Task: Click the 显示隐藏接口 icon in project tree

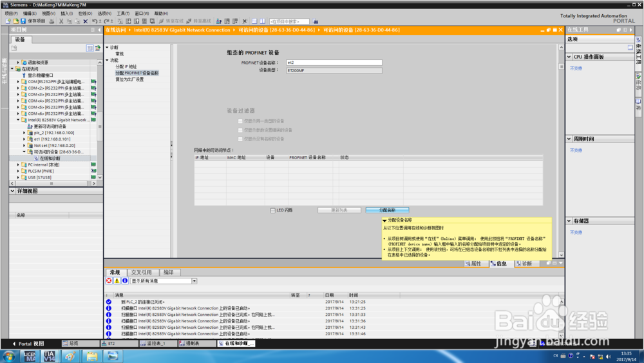Action: coord(24,75)
